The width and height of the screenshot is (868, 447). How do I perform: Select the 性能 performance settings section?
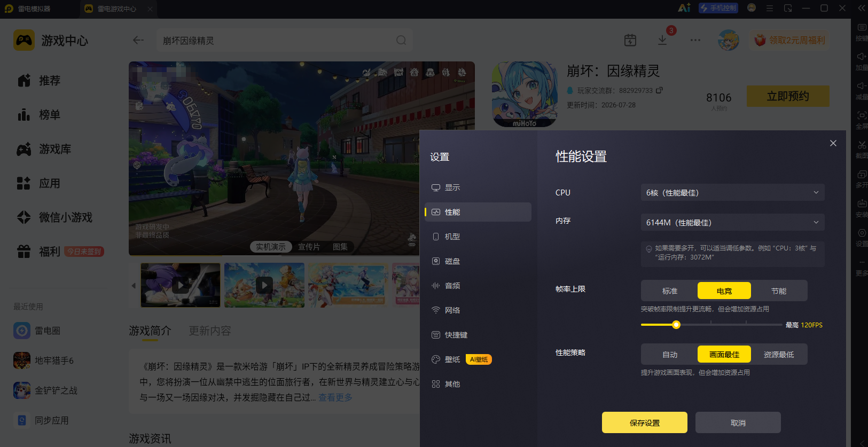478,212
